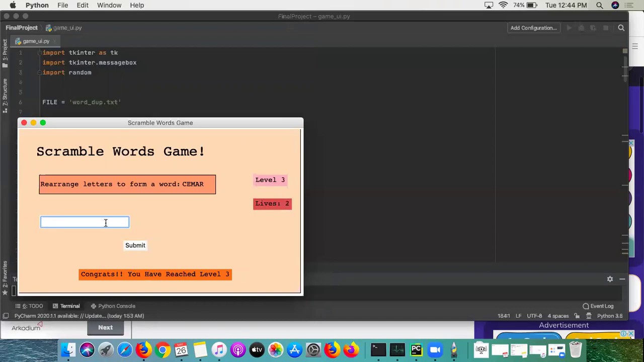Open the Apple menu
Viewport: 644px width, 362px height.
pyautogui.click(x=13, y=5)
